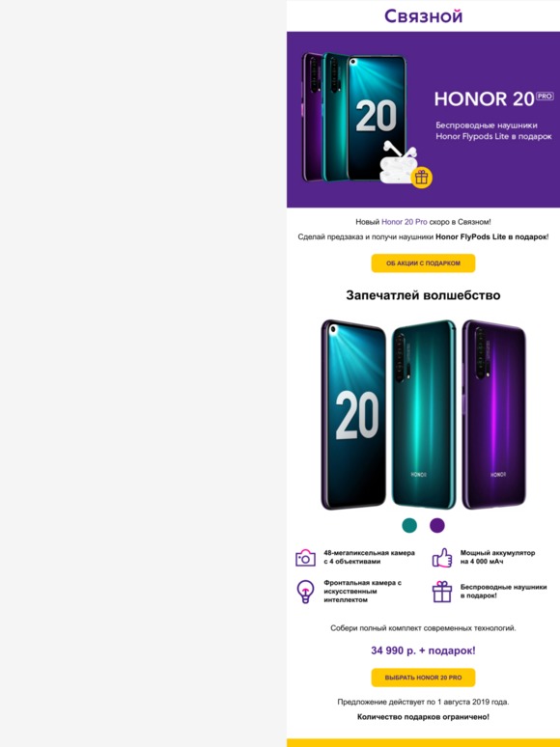Click the yellow gift badge on banner
560x747 pixels.
[x=421, y=178]
